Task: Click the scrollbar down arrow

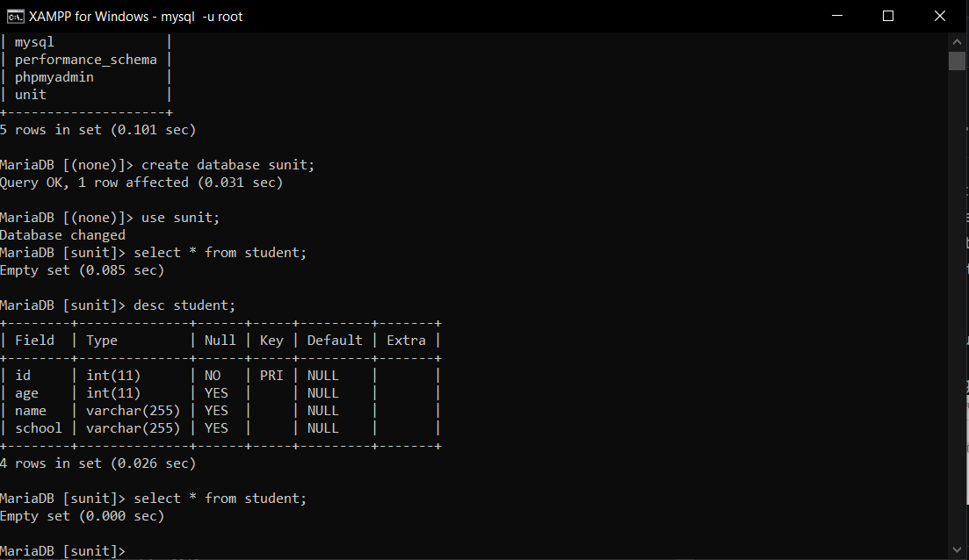Action: 957,550
